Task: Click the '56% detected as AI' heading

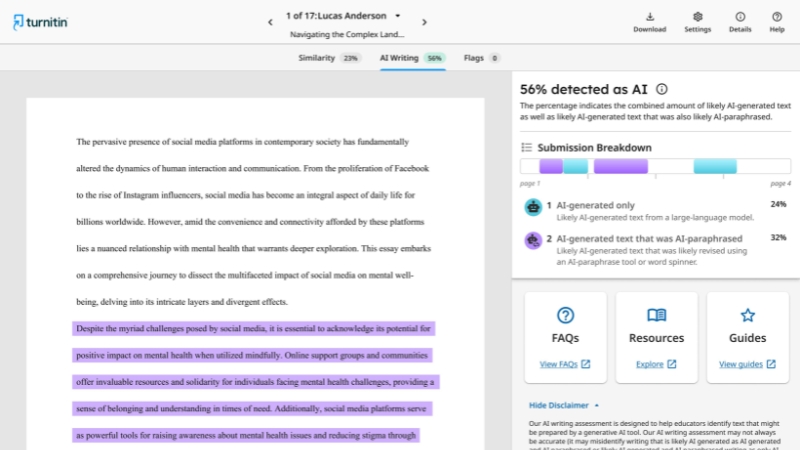Action: coord(584,89)
